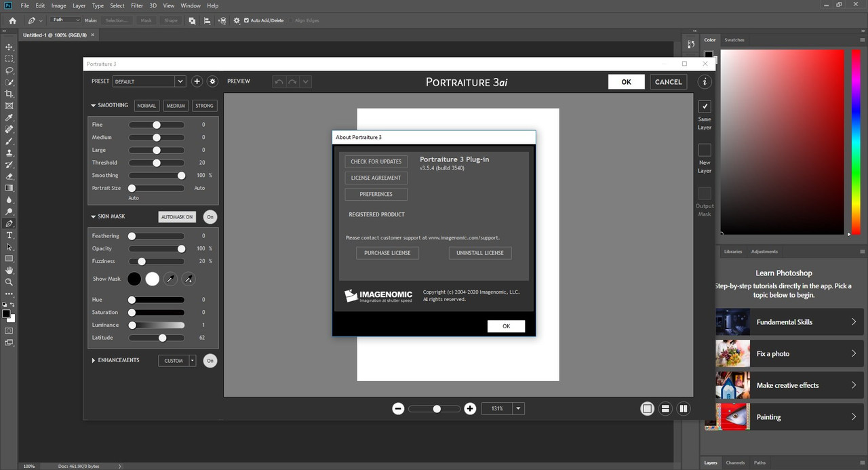Open Fundamental Skills tutorial chevron

coord(854,322)
